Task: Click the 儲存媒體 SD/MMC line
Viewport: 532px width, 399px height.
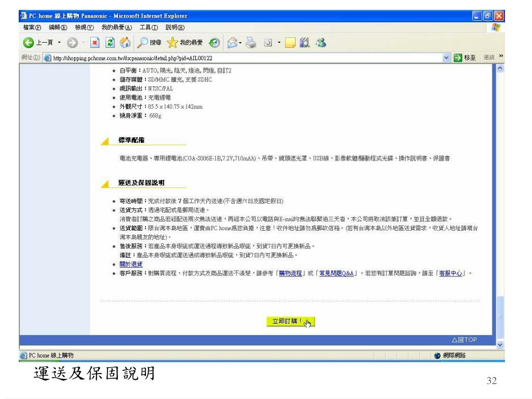Action: point(166,79)
